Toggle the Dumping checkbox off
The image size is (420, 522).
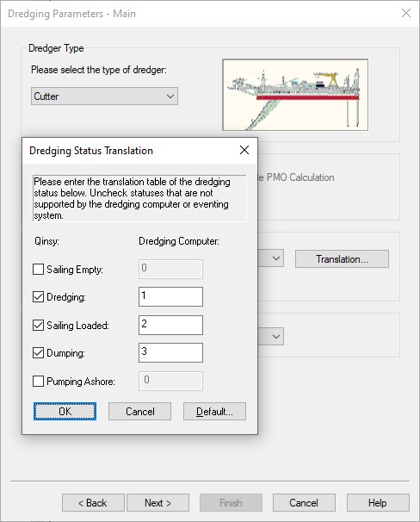coord(38,353)
